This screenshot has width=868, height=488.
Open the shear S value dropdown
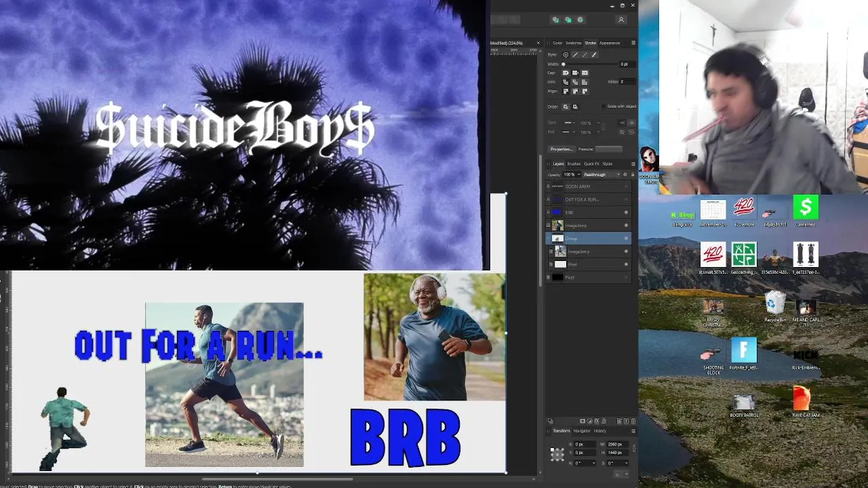coord(627,463)
